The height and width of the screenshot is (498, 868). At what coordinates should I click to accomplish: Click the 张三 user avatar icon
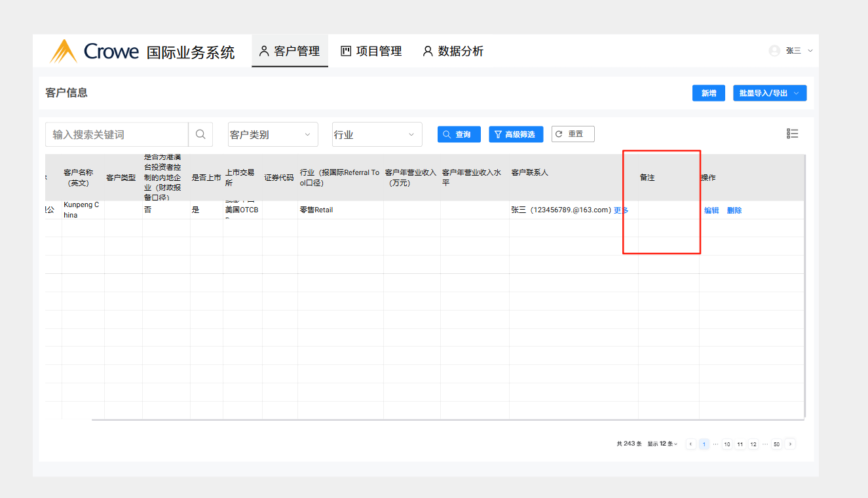[x=774, y=50]
